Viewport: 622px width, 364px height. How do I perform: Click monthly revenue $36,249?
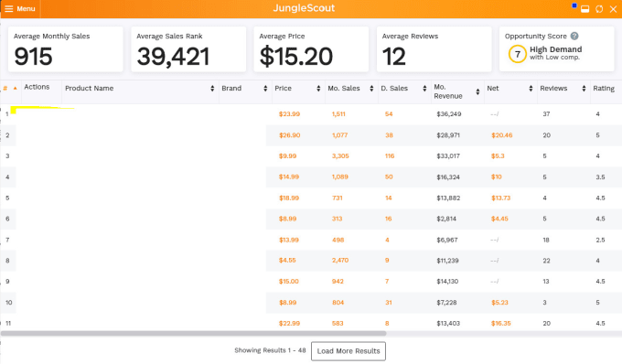(x=448, y=113)
